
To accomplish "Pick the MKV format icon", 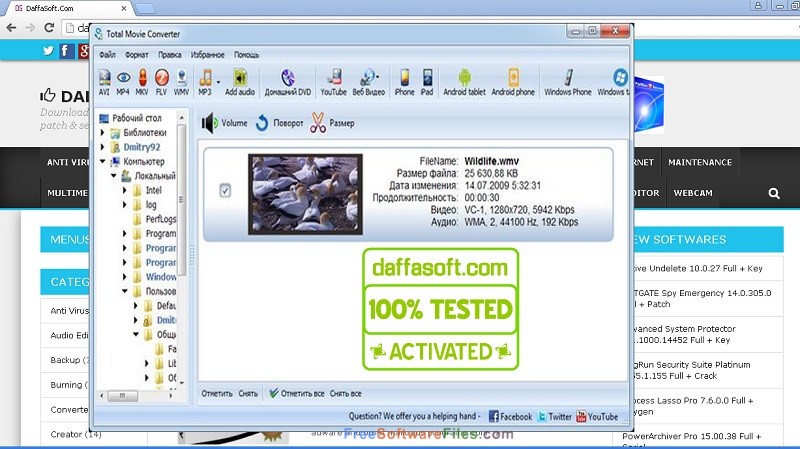I will pos(142,82).
